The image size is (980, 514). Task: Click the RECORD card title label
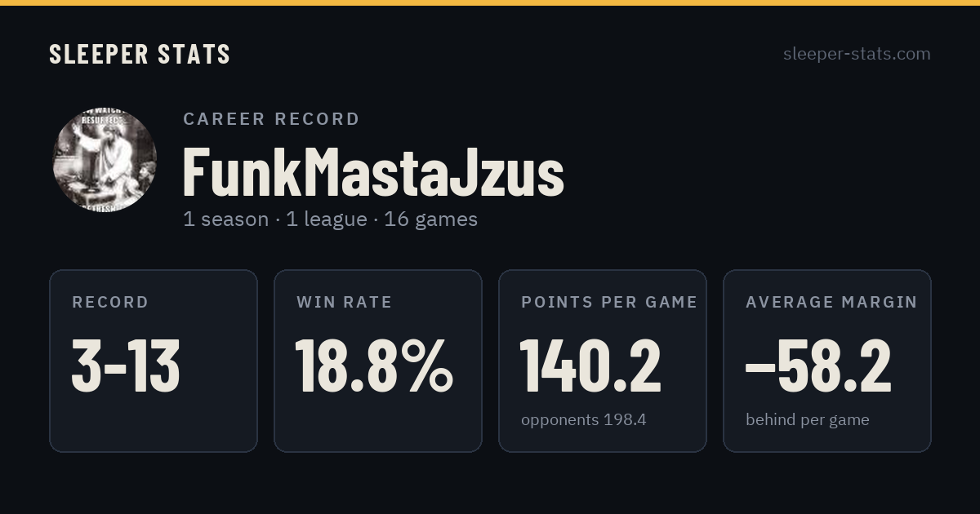(x=110, y=303)
